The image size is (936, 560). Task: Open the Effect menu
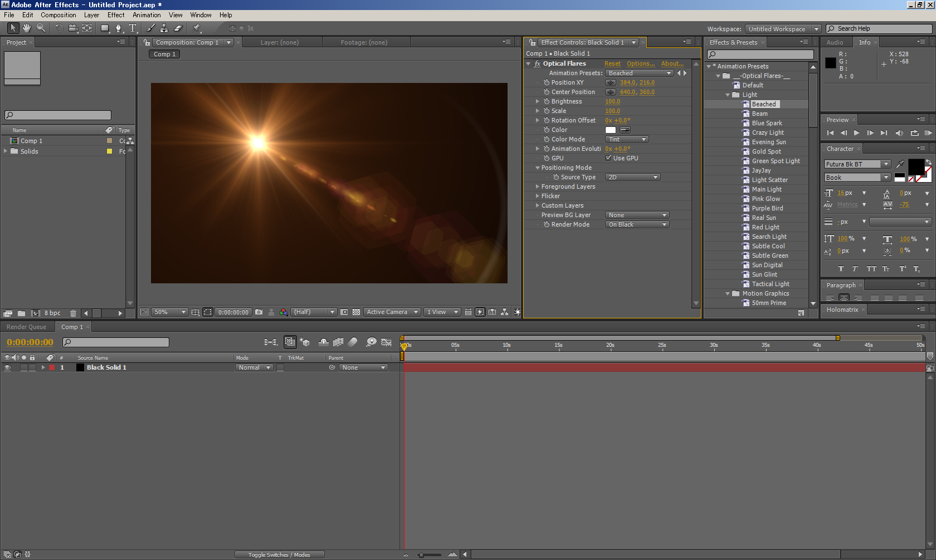(116, 15)
